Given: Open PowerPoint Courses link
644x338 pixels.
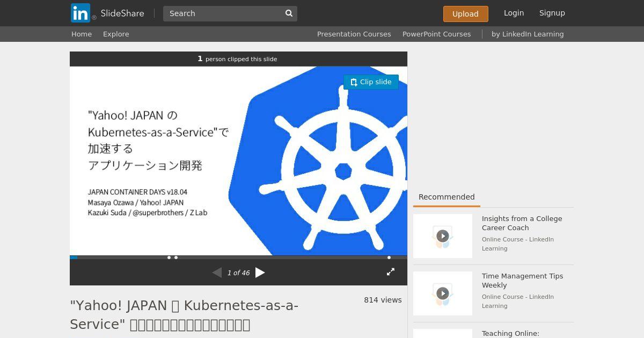Looking at the screenshot, I should pos(436,34).
